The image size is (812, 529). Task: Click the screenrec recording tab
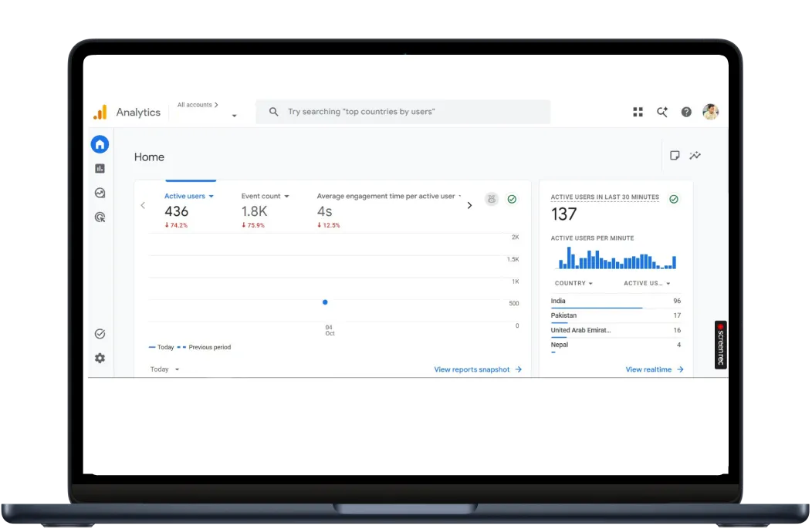click(720, 344)
